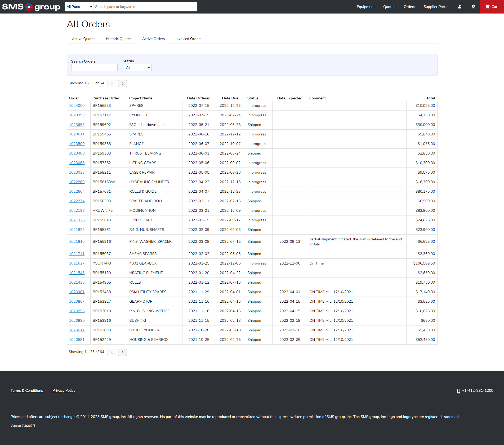The width and height of the screenshot is (504, 445).
Task: Open the Equipment menu item
Action: click(x=365, y=7)
